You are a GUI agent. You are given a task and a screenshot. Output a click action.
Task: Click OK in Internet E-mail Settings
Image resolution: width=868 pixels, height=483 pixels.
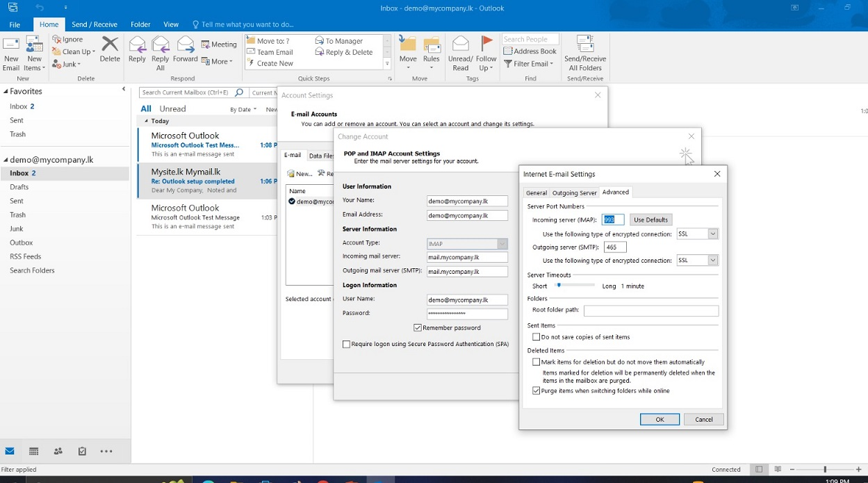[660, 419]
